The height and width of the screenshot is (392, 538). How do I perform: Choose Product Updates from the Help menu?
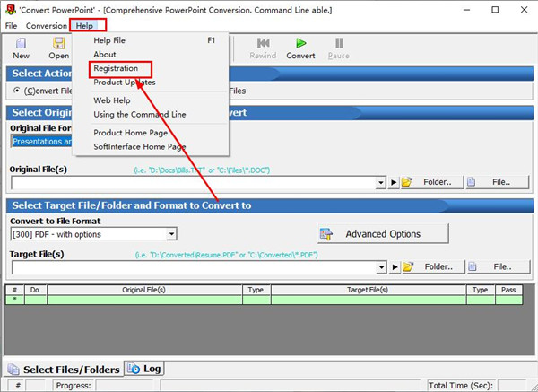tap(151, 83)
